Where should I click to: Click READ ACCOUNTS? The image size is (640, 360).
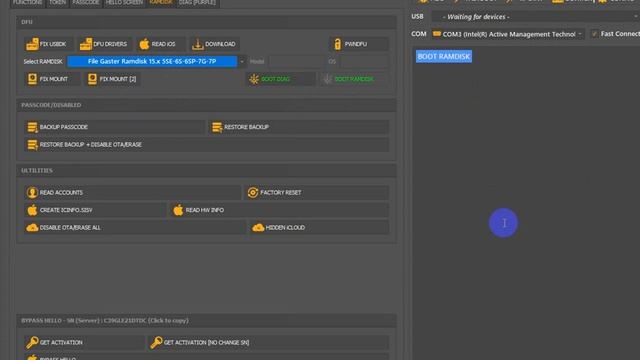[x=132, y=192]
